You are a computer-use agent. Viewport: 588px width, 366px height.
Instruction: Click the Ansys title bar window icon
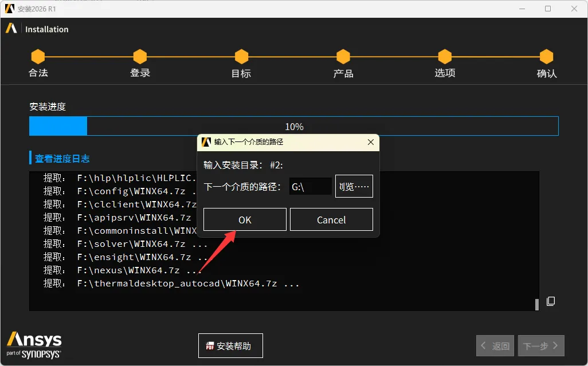9,9
